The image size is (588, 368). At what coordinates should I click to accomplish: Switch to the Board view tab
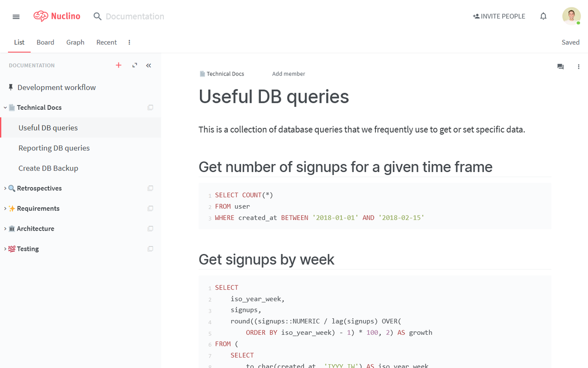(45, 42)
